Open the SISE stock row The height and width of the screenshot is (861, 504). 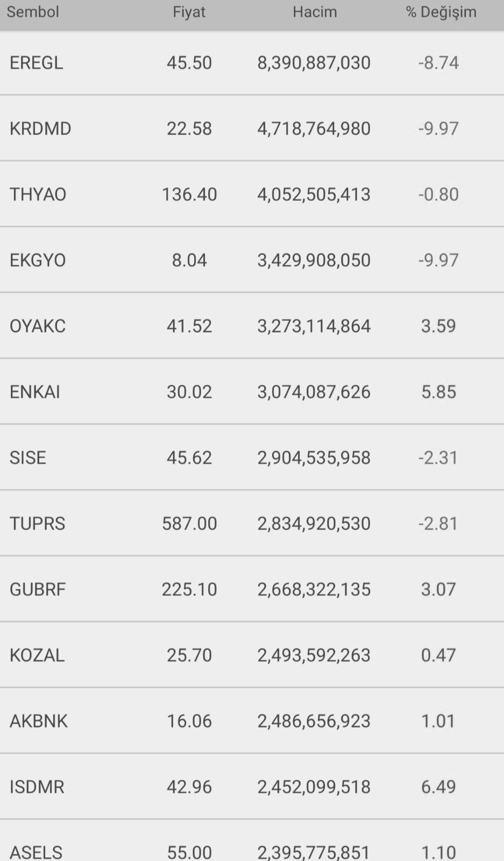[252, 457]
